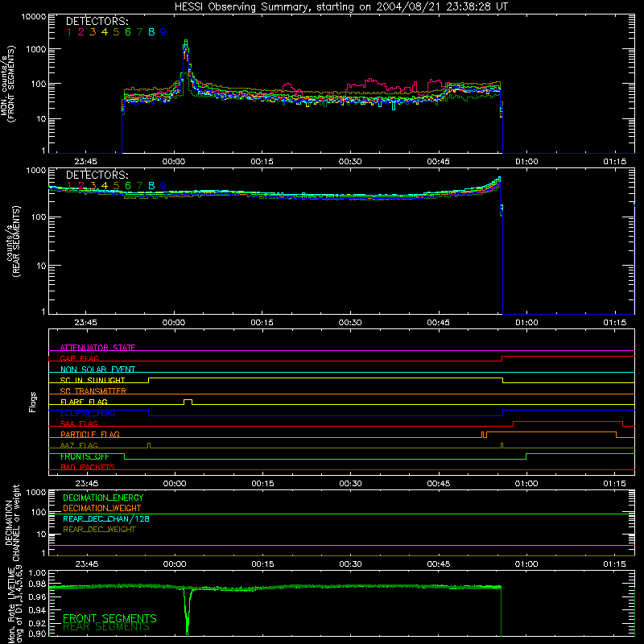The image size is (644, 644).
Task: Click orange detector 3 in front segments legend
Action: point(93,32)
